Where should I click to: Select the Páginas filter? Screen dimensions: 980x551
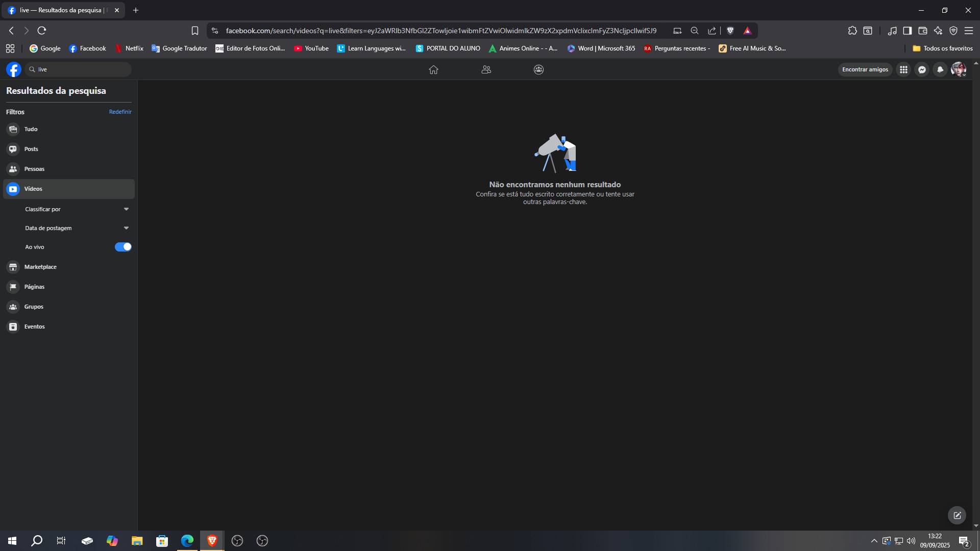pos(69,287)
